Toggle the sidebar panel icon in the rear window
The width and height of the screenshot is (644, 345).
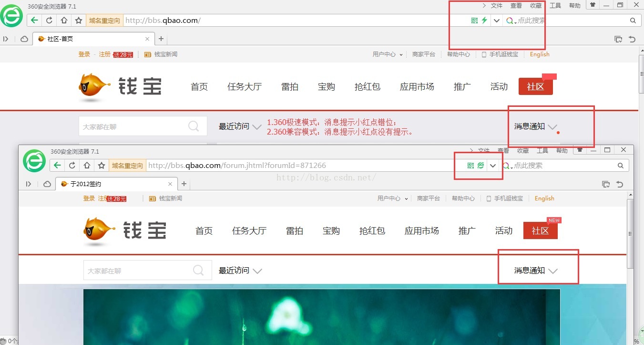point(6,39)
